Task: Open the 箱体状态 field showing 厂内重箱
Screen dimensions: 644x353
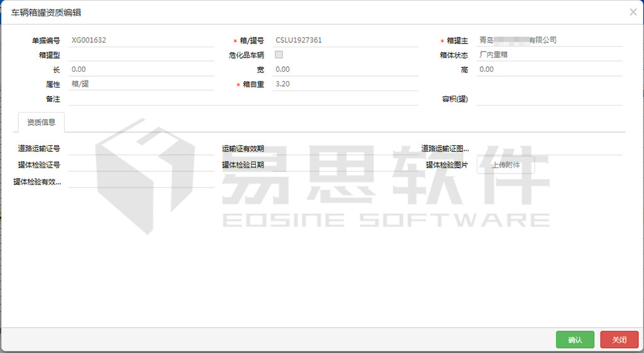Action: pos(549,55)
